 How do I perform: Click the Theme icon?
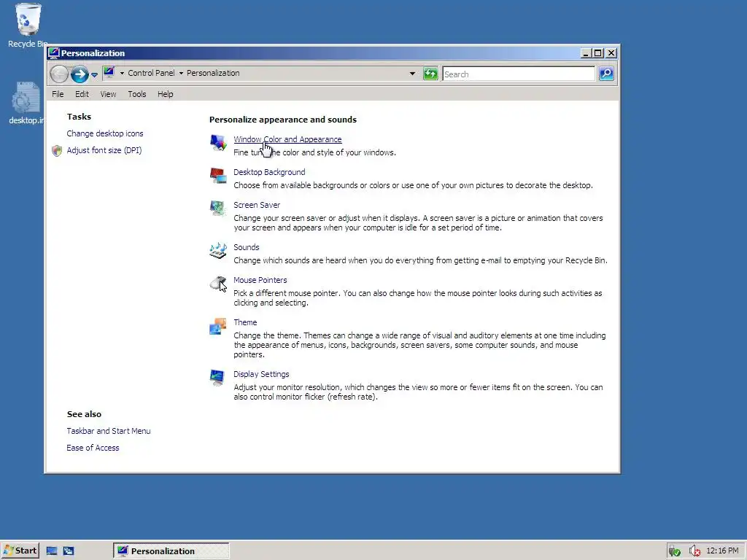[x=218, y=326]
